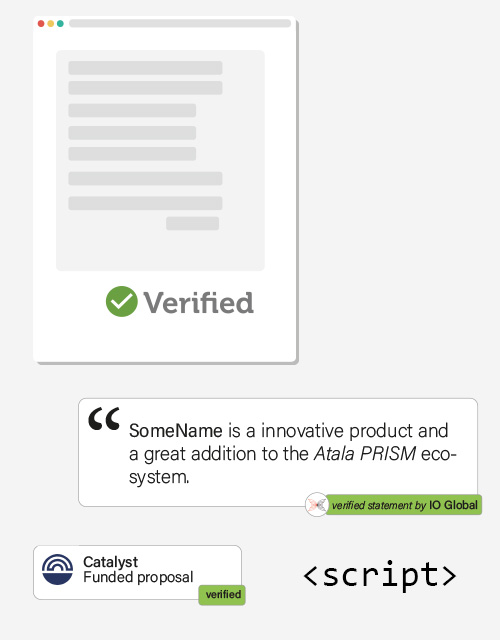Click the Atala PRISM italic text
The height and width of the screenshot is (640, 500).
(x=365, y=453)
